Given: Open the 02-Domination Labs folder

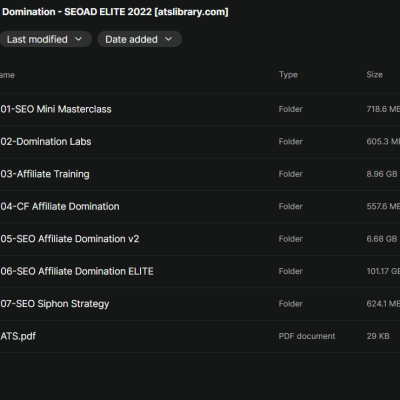Looking at the screenshot, I should pyautogui.click(x=46, y=142).
